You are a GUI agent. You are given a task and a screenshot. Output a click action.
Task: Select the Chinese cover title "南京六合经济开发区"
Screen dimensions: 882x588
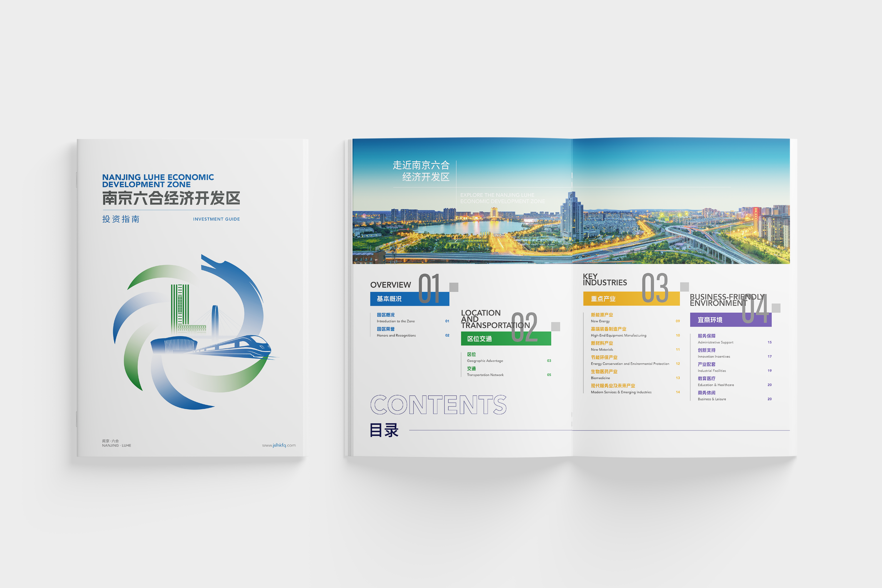[171, 198]
